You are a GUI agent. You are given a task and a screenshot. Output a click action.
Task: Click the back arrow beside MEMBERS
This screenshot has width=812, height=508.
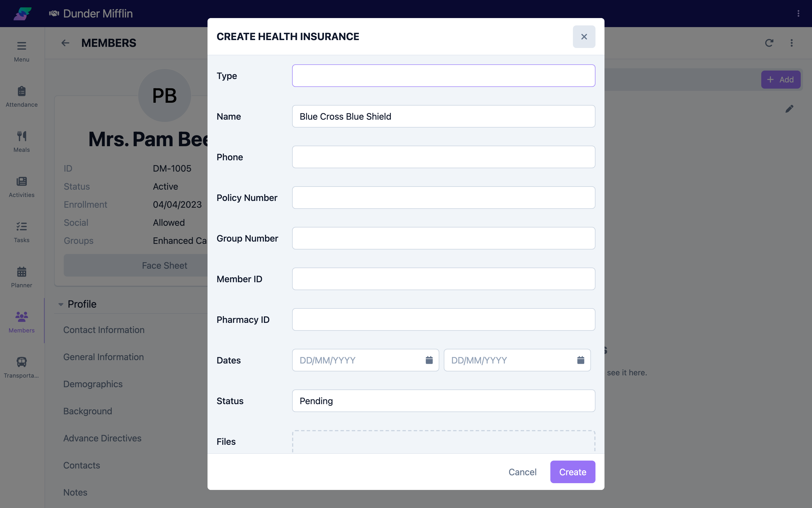pos(65,43)
